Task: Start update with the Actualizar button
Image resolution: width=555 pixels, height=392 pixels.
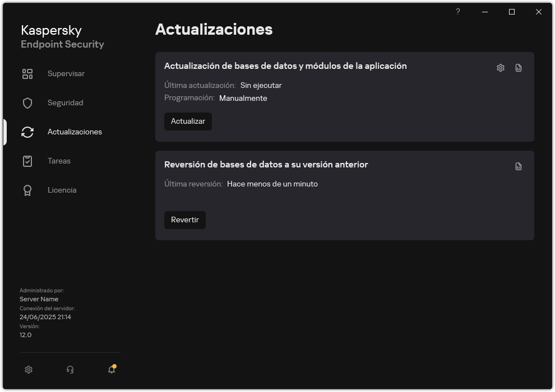Action: coord(188,121)
